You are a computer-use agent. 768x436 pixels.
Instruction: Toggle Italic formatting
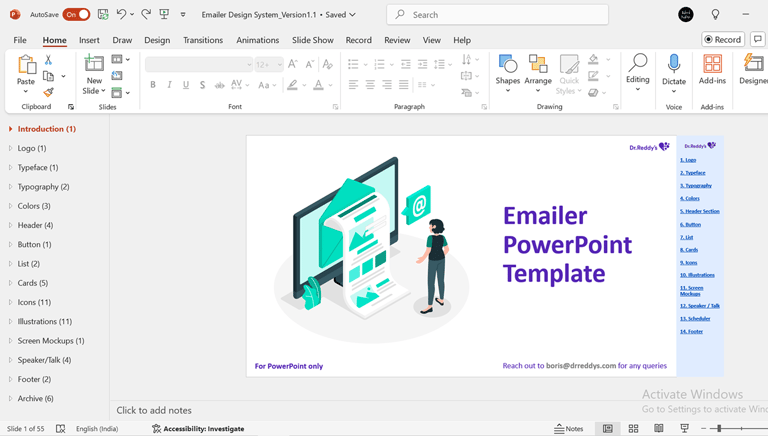click(x=169, y=85)
